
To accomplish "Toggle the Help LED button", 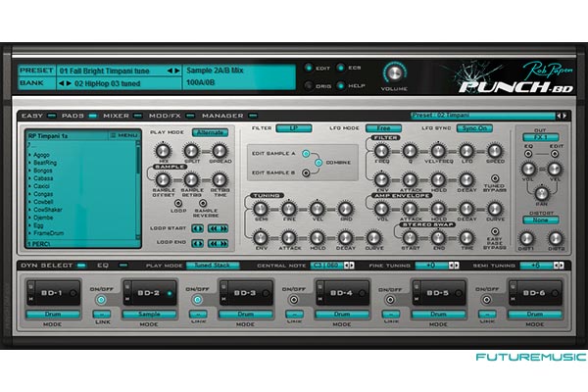I will coord(341,86).
